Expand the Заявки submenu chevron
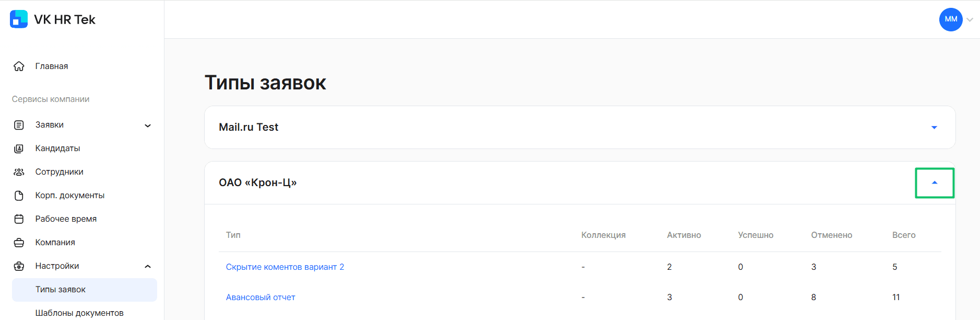Screen dimensions: 980x320 [148, 125]
